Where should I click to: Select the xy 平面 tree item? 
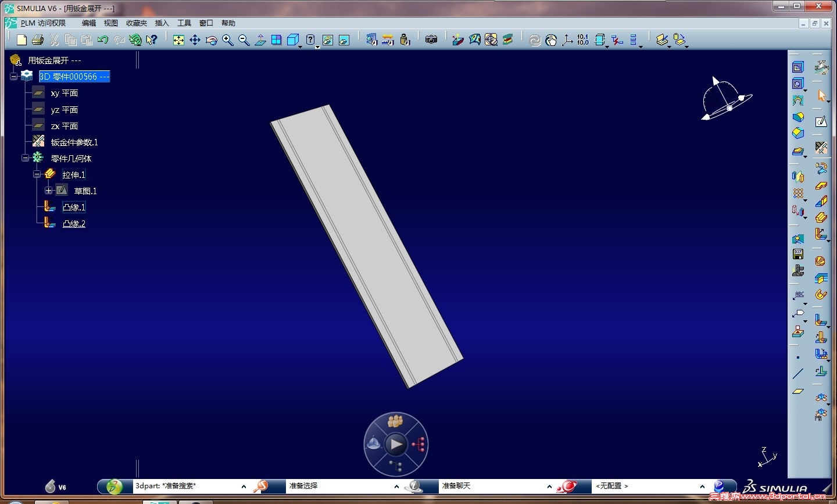point(64,93)
